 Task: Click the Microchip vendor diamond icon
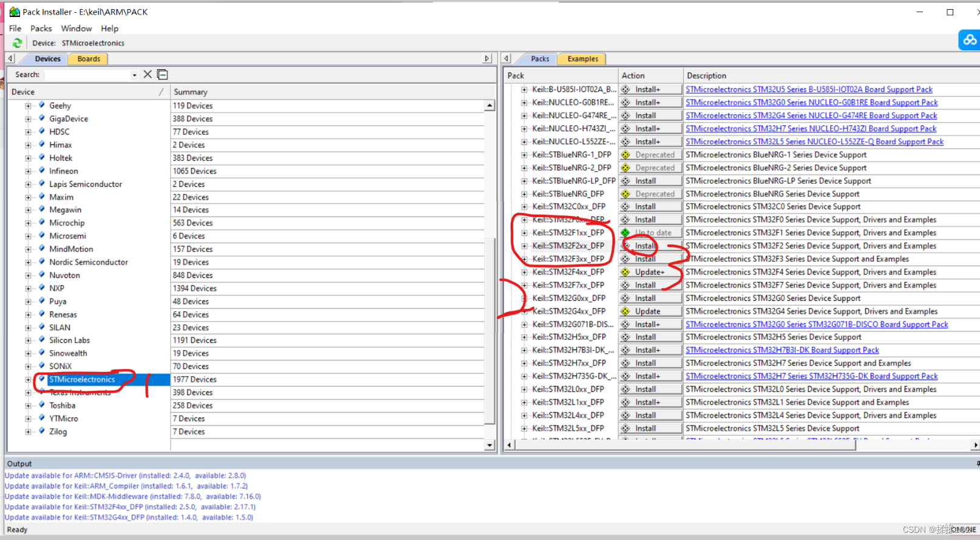42,223
